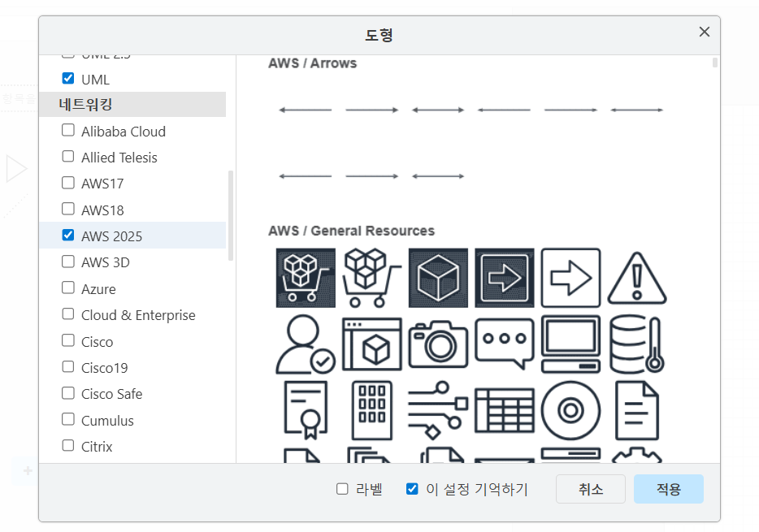The image size is (759, 532).
Task: Close the 도형 dialog
Action: (x=705, y=32)
